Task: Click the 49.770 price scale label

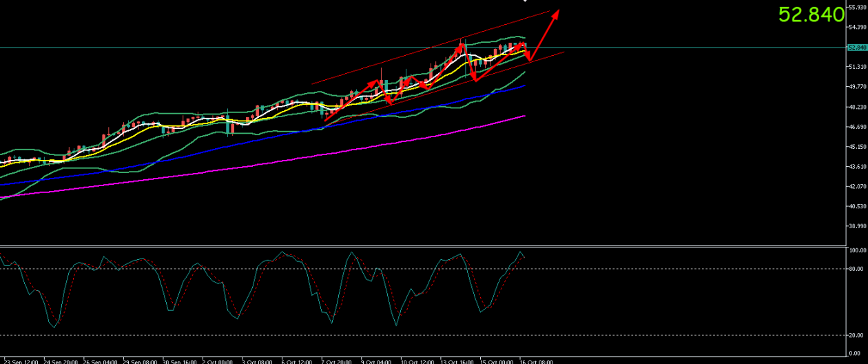Action: (x=856, y=87)
